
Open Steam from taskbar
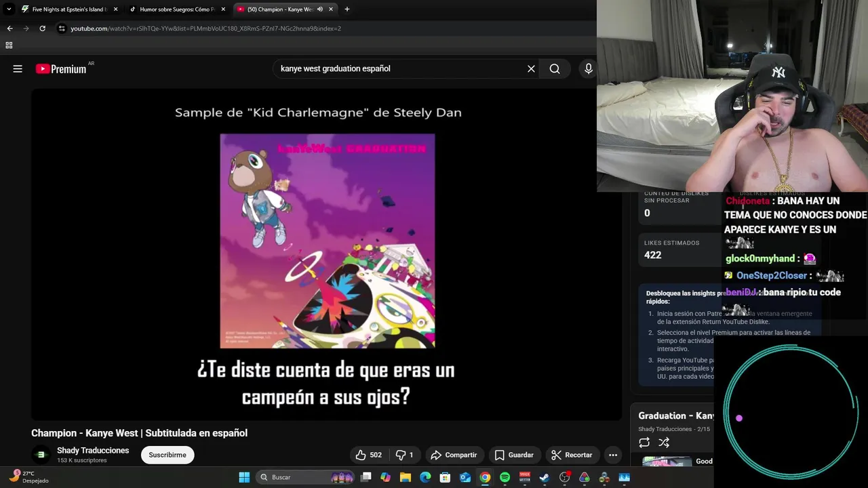[545, 477]
